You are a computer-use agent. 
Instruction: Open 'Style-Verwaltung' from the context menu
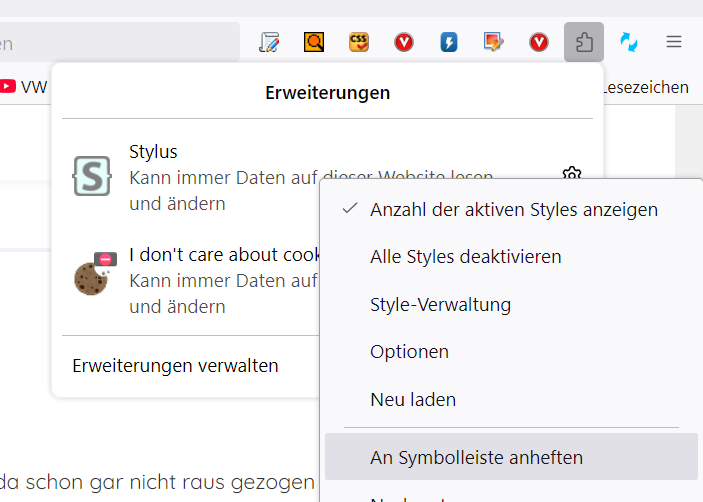[x=440, y=304]
